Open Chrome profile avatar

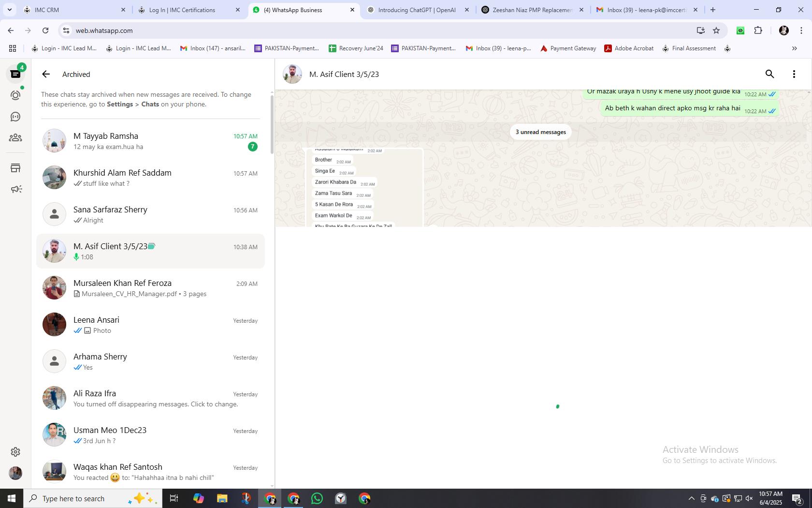[784, 30]
